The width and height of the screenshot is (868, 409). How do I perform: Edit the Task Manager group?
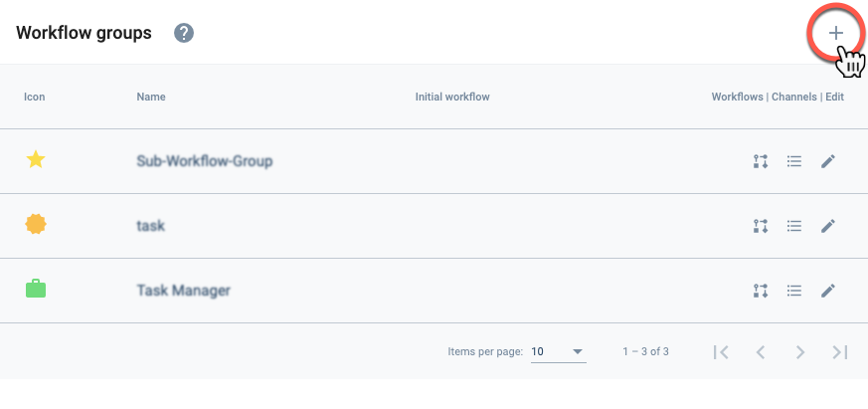click(827, 291)
